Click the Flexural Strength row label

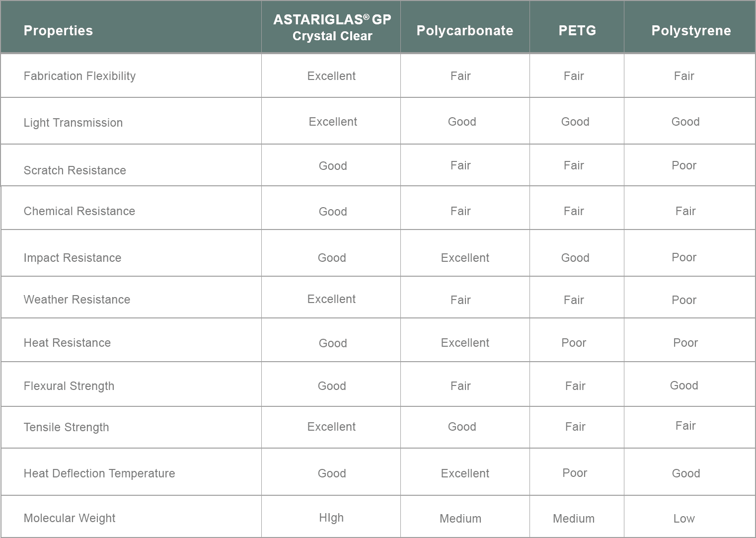[x=69, y=386]
